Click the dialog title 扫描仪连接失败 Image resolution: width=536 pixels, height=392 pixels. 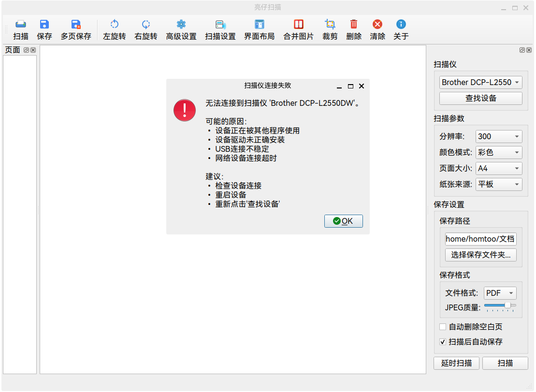click(x=268, y=86)
